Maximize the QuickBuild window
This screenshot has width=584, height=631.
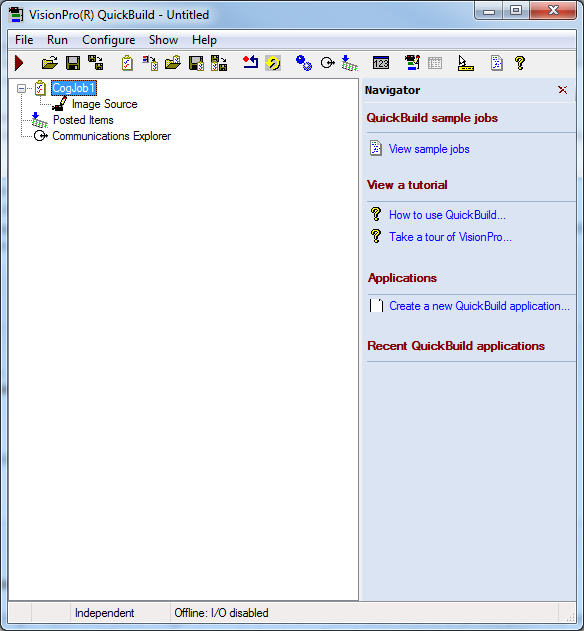pos(516,11)
